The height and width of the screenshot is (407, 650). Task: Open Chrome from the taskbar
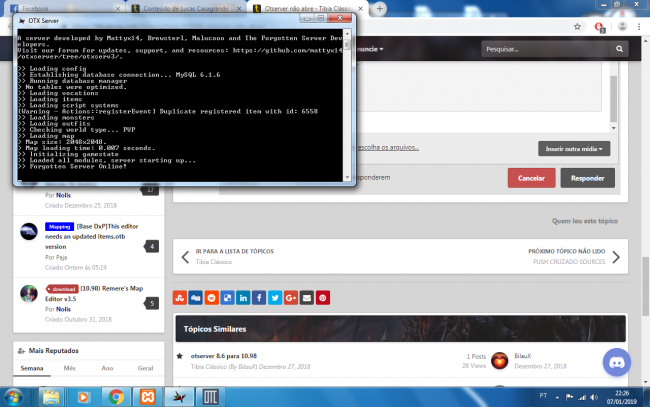tap(115, 396)
